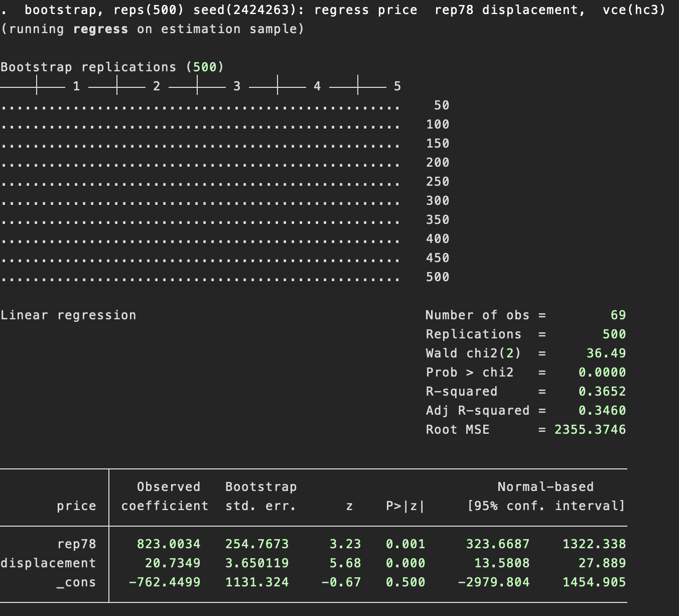679x616 pixels.
Task: Click the 'Normal-based' header text
Action: point(546,487)
